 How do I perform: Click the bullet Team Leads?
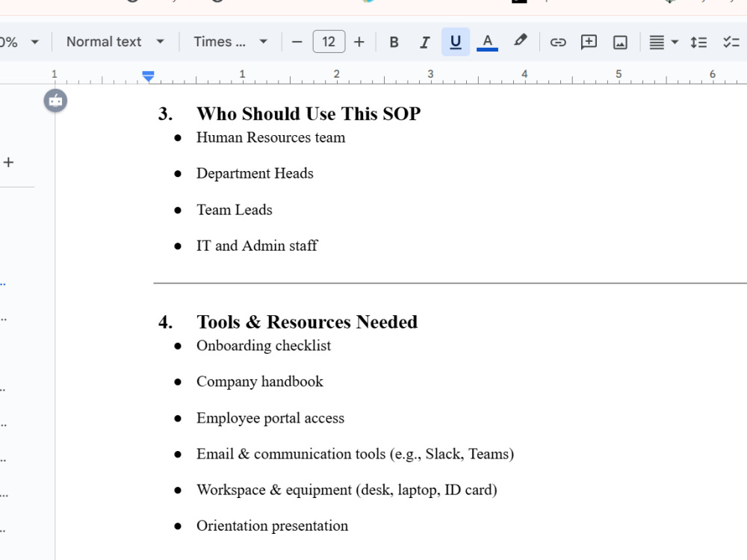235,210
